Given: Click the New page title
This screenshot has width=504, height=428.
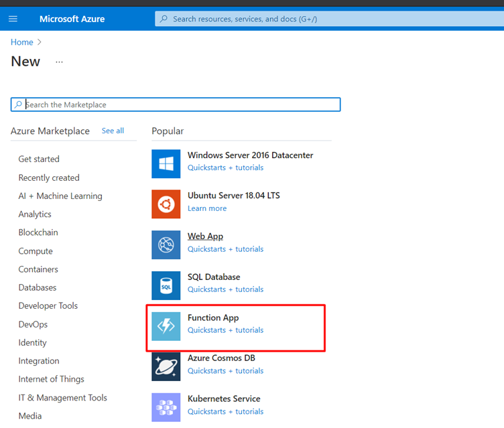Looking at the screenshot, I should (x=25, y=62).
